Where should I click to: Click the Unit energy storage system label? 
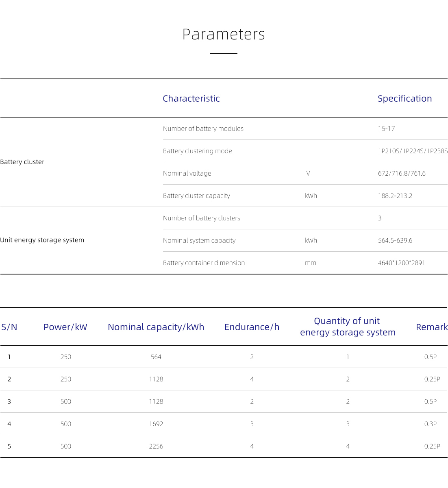pyautogui.click(x=42, y=240)
